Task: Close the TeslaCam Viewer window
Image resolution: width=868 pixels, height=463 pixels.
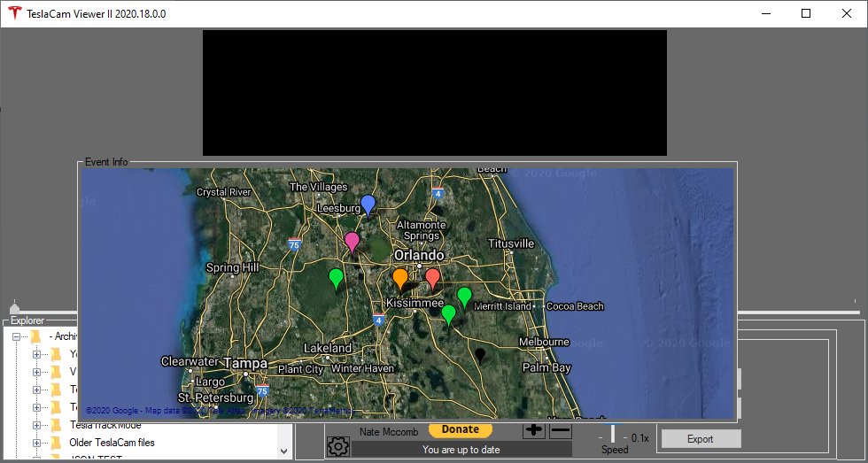Action: click(x=847, y=14)
